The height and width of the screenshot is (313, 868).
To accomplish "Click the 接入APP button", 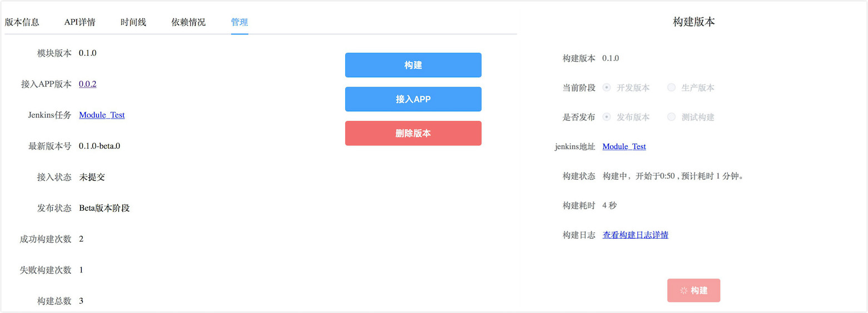I will pos(413,100).
